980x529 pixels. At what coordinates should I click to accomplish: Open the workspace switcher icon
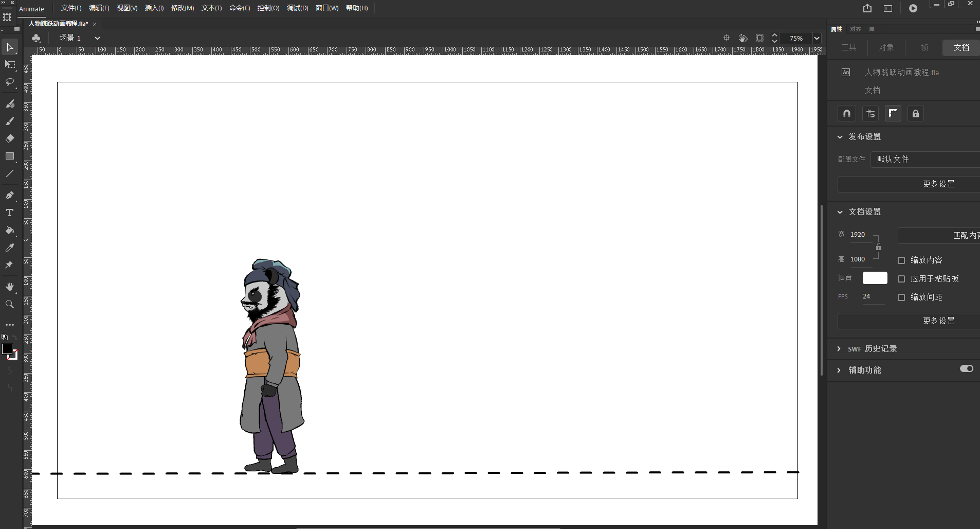[888, 8]
